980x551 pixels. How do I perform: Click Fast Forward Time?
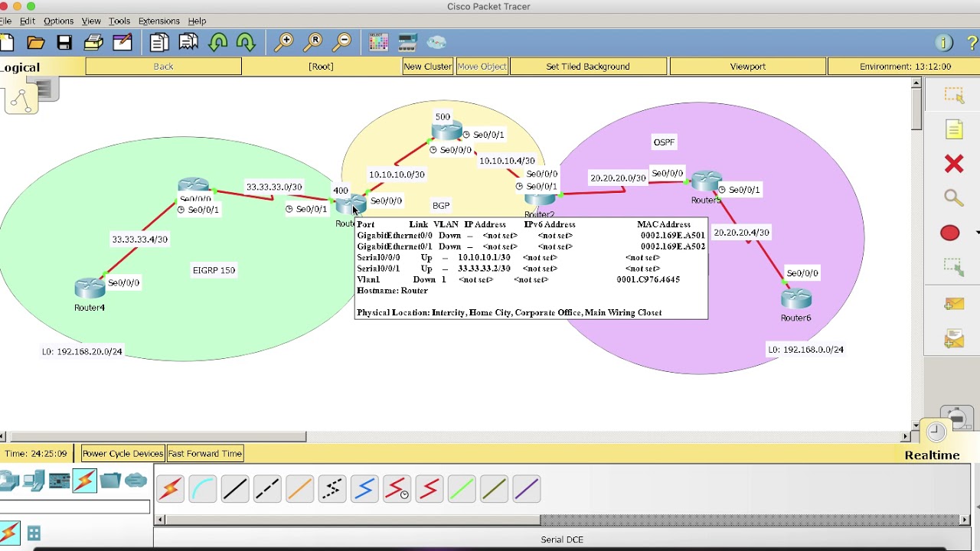point(205,454)
